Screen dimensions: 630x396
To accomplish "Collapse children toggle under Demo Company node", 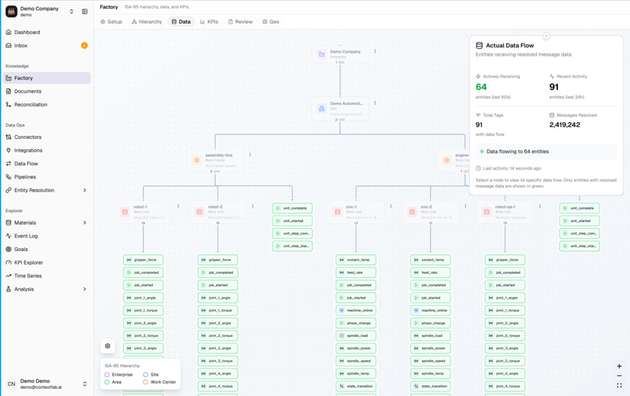I will (x=340, y=63).
